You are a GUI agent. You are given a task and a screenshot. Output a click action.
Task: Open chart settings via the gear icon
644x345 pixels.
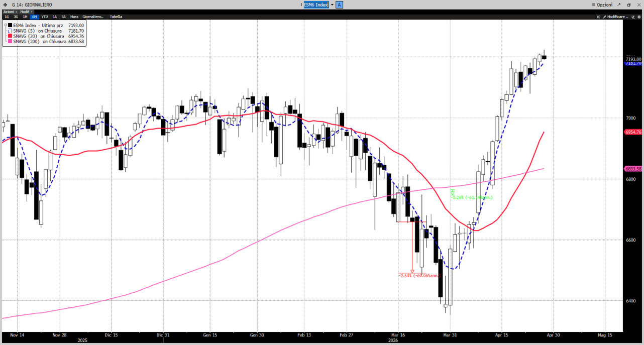coord(638,17)
